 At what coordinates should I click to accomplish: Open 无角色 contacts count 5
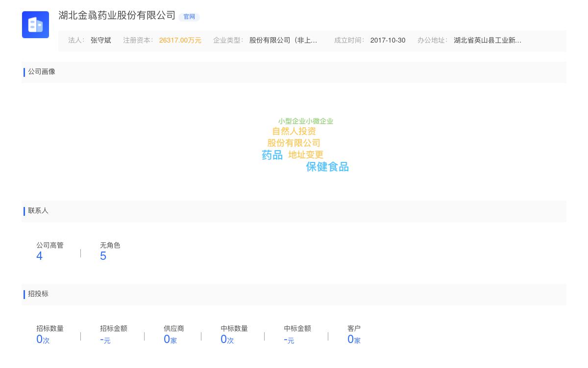(x=103, y=256)
